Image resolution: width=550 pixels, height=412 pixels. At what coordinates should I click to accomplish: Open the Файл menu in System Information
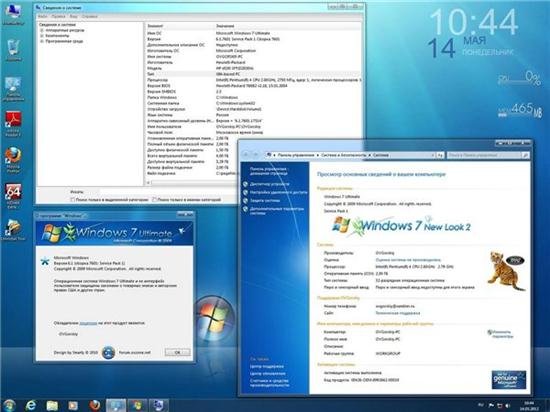tap(42, 16)
